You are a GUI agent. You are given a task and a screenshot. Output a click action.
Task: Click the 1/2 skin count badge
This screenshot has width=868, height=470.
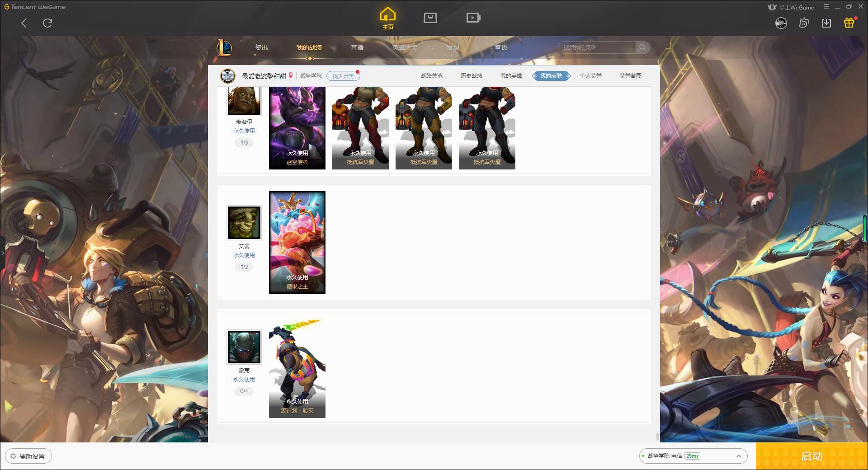click(244, 267)
